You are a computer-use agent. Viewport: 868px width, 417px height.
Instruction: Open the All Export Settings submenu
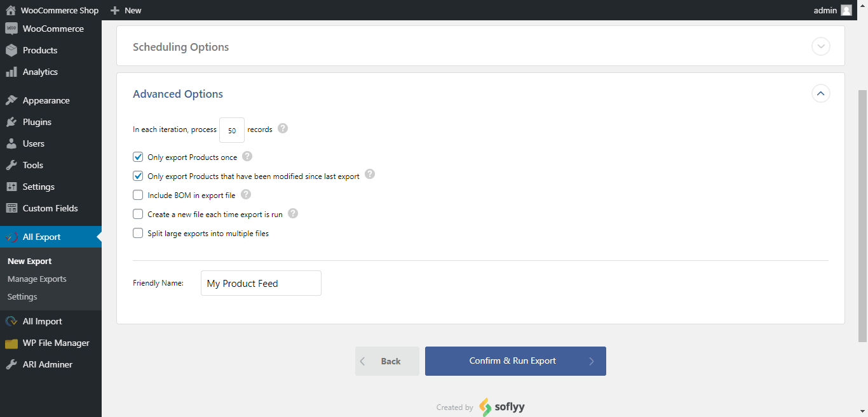point(22,296)
